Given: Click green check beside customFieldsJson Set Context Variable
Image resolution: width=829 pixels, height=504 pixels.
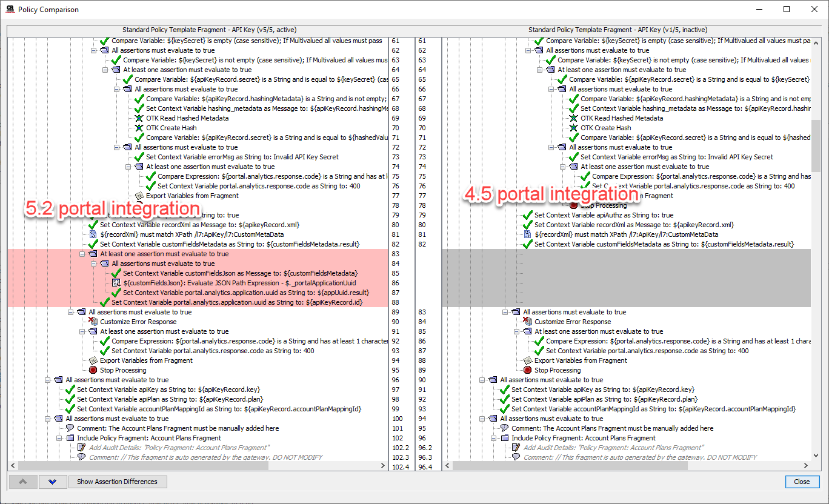Looking at the screenshot, I should 116,273.
